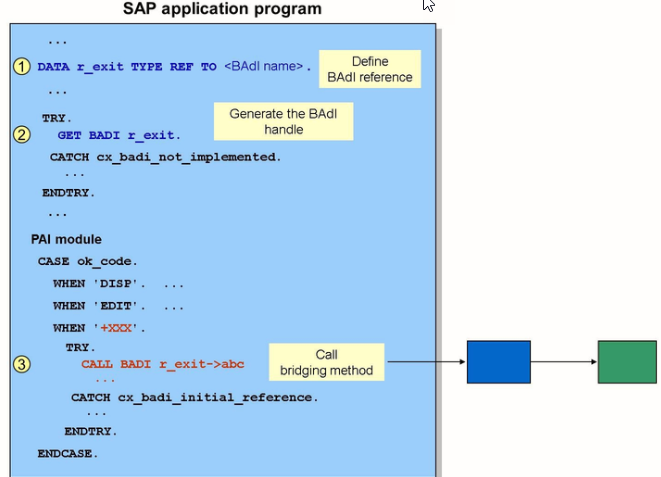Click the "ENDCASE" statement

[70, 453]
